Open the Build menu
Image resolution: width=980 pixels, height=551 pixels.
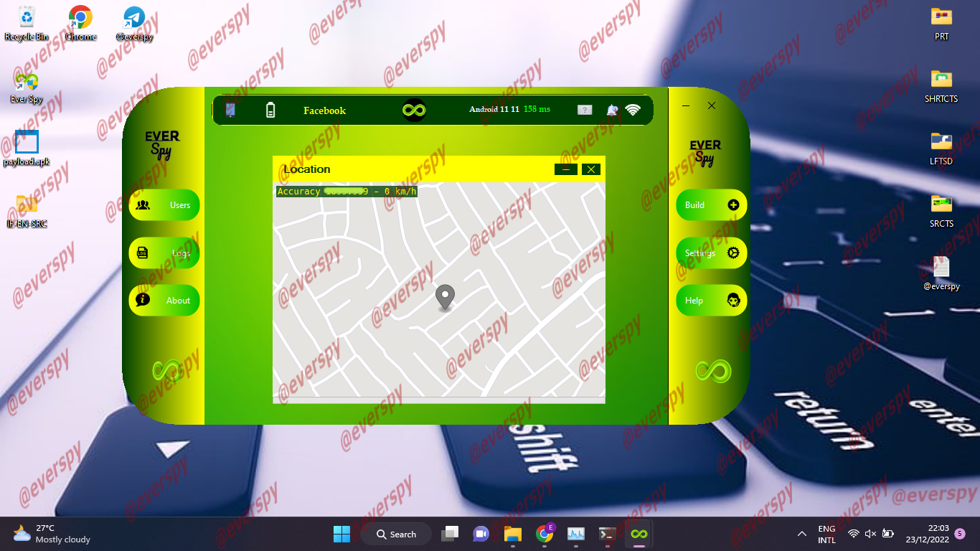[712, 205]
